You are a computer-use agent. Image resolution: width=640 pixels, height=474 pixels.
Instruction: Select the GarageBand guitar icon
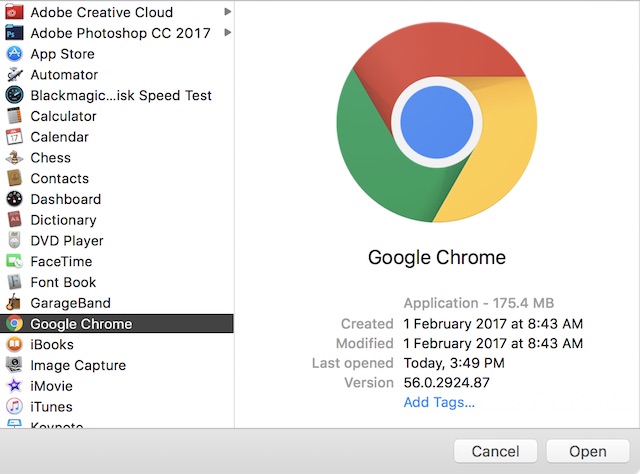pos(14,303)
